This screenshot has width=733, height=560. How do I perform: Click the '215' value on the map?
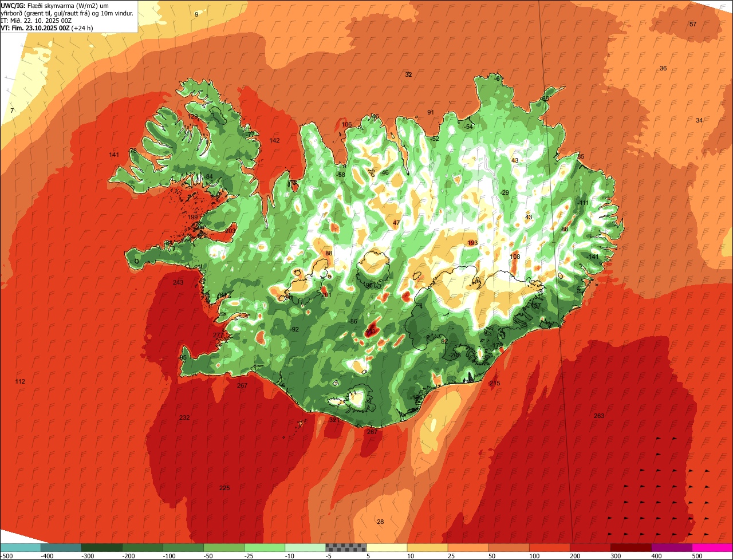pyautogui.click(x=495, y=383)
